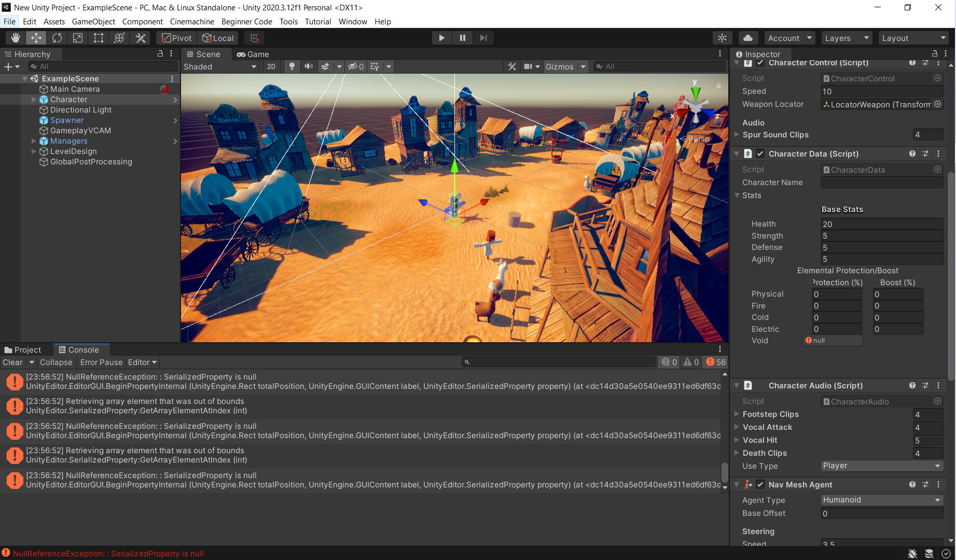Open Character Audio component options menu

pos(938,385)
